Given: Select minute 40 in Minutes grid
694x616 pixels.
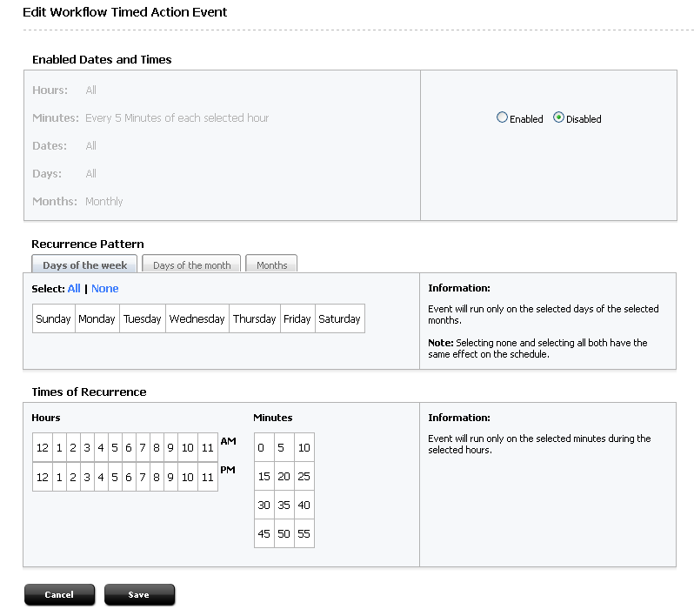Looking at the screenshot, I should [x=304, y=505].
